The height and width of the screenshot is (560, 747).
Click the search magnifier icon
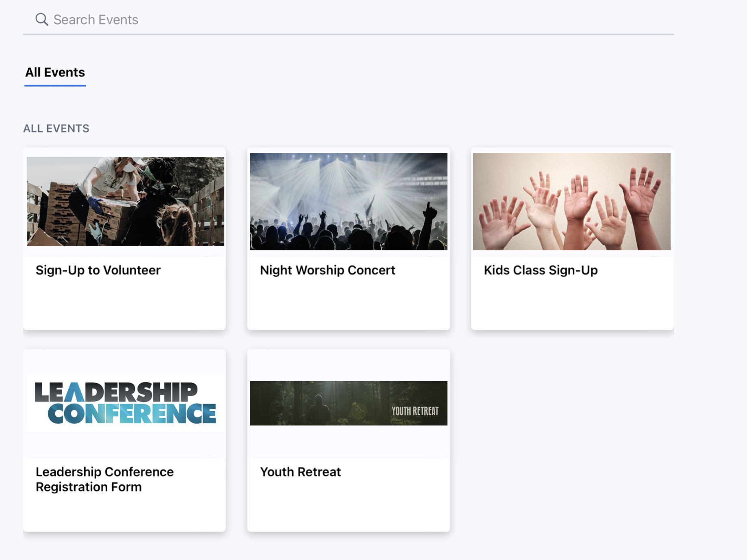point(41,19)
